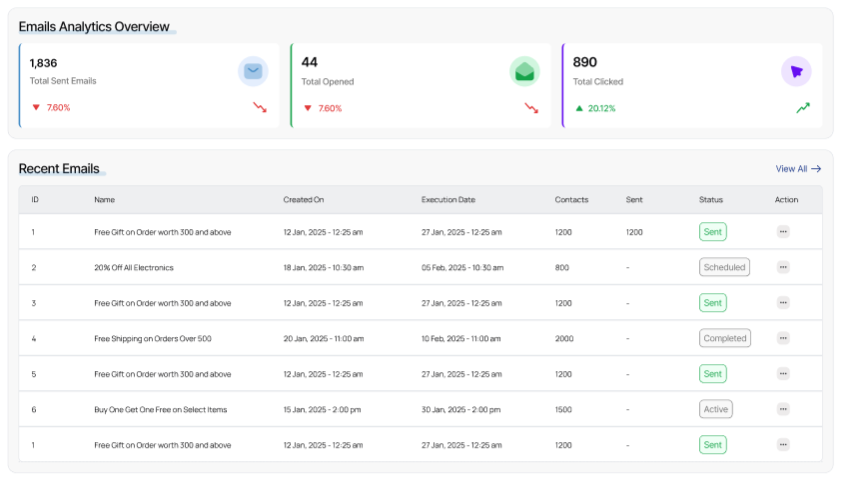852x493 pixels.
Task: Click the green up triangle beside 20.12%
Action: coord(579,108)
